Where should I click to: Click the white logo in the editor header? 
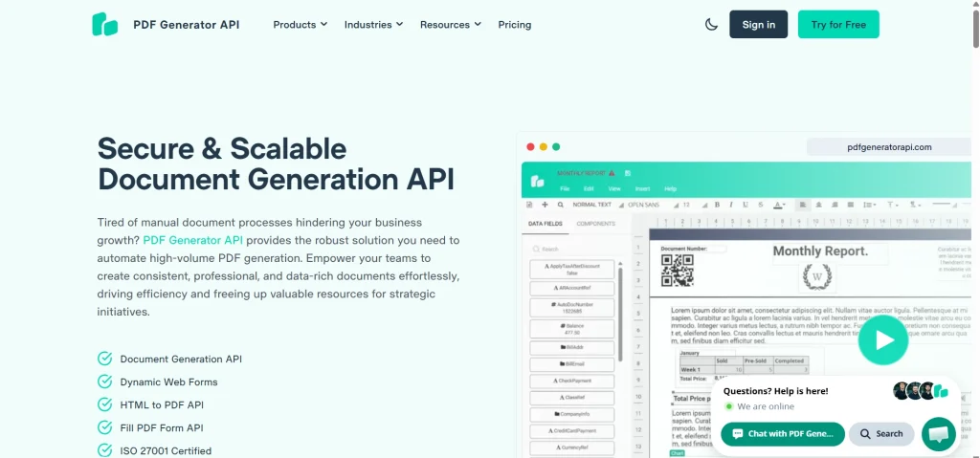point(538,182)
